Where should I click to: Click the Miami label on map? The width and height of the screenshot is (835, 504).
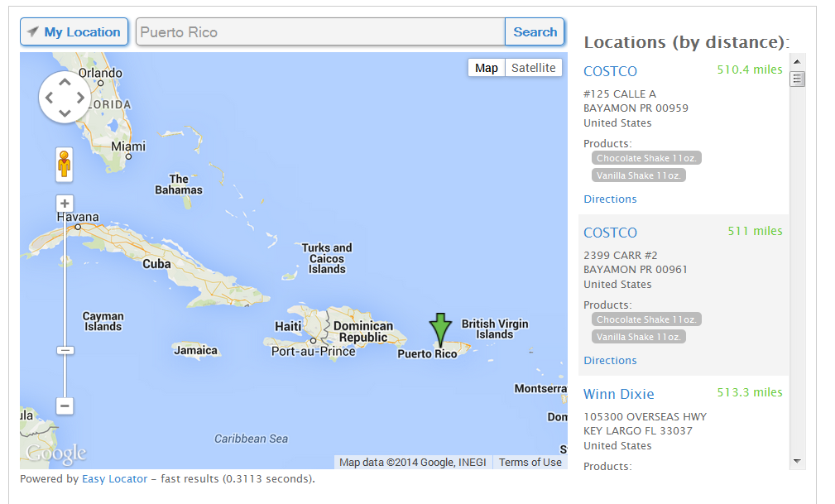click(x=127, y=146)
